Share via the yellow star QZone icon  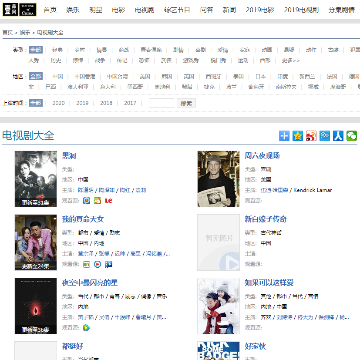(298, 136)
